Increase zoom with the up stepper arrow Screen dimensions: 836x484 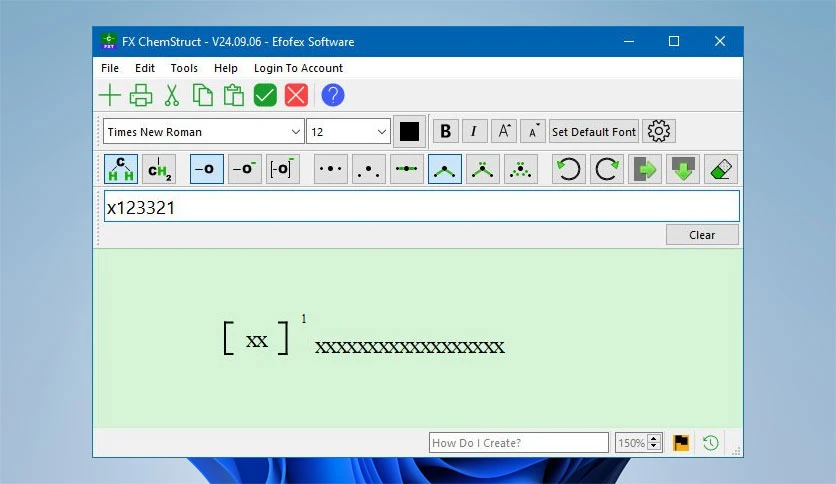pos(654,438)
